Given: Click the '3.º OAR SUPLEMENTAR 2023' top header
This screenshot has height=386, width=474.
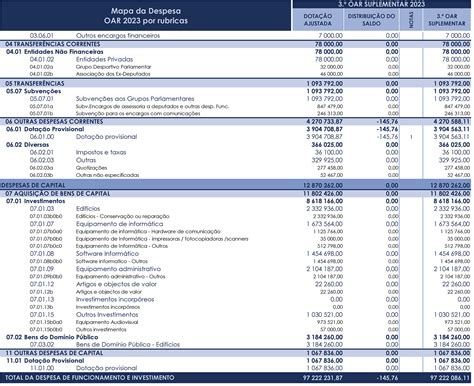Looking at the screenshot, I should click(381, 4).
